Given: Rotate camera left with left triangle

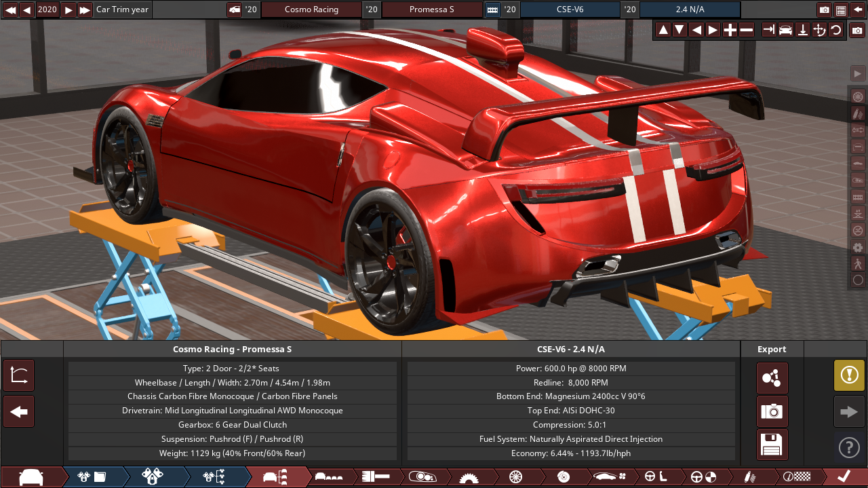Looking at the screenshot, I should [x=696, y=30].
